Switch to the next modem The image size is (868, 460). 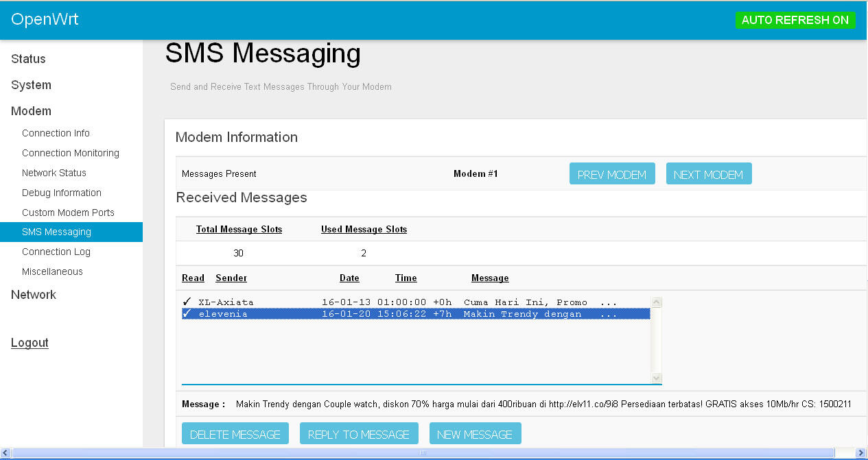point(709,173)
